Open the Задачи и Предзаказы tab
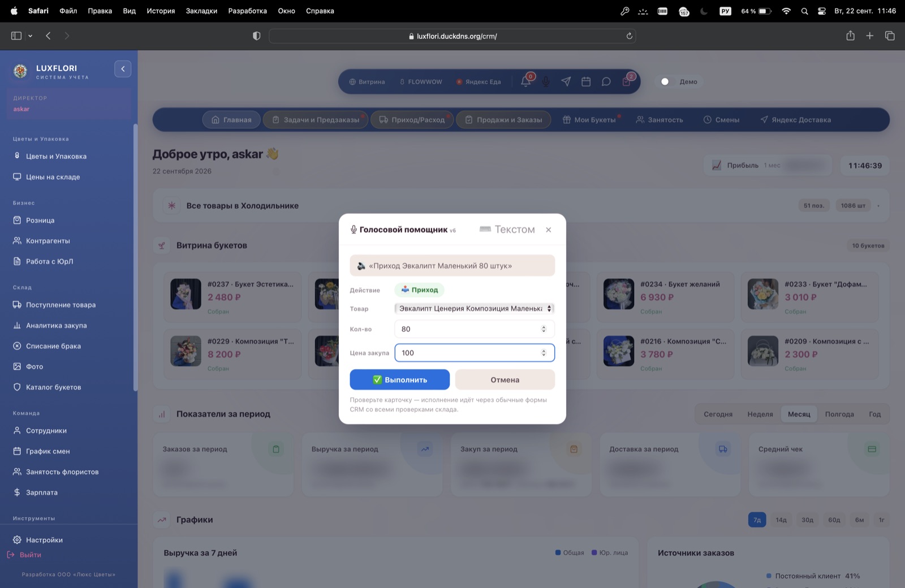Image resolution: width=905 pixels, height=588 pixels. point(316,120)
